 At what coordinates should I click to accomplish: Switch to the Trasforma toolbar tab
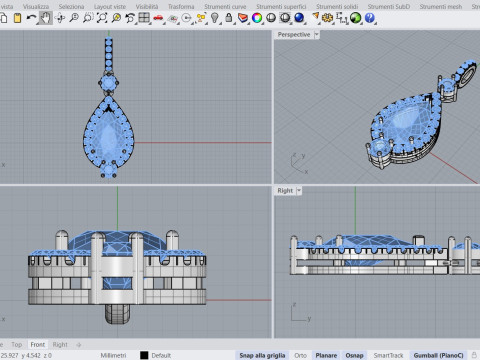click(181, 6)
